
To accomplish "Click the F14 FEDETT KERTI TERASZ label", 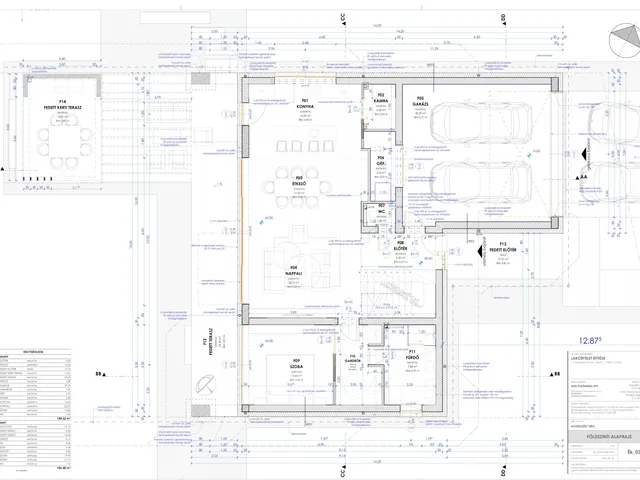I will 63,104.
